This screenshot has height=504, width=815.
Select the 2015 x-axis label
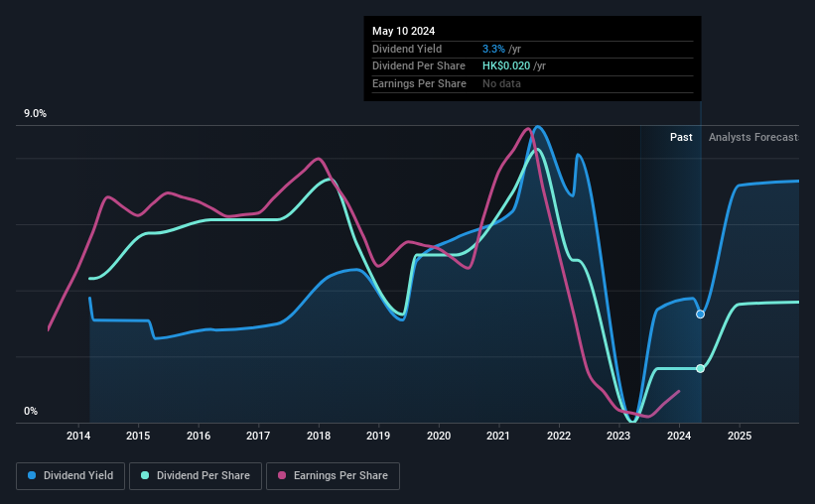138,436
